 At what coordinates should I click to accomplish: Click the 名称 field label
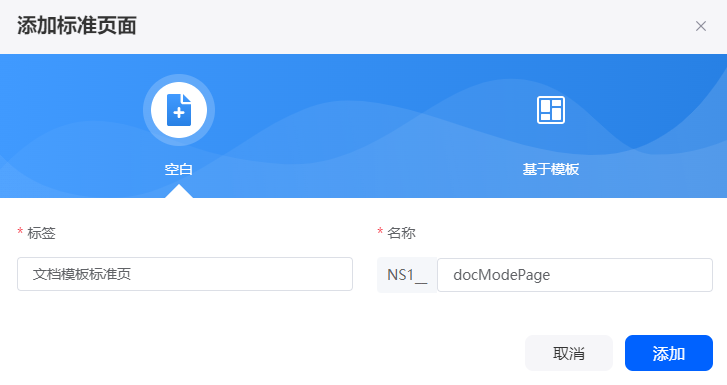click(402, 233)
